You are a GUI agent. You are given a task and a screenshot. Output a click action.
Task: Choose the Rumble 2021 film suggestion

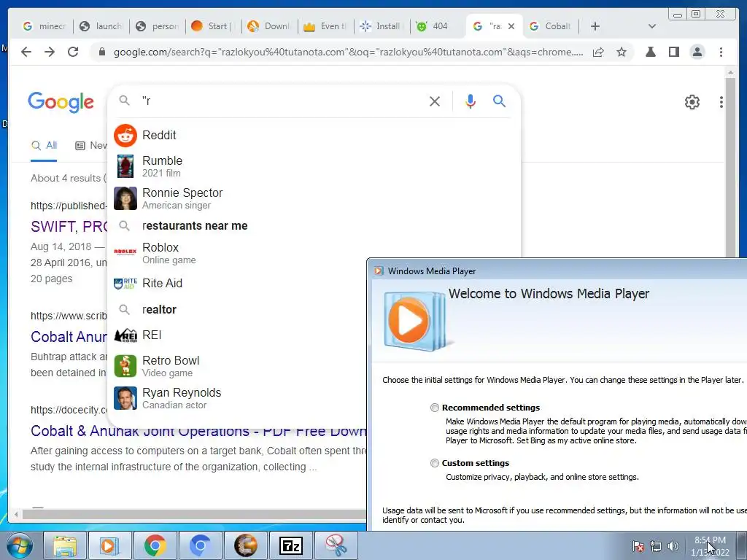coord(314,166)
